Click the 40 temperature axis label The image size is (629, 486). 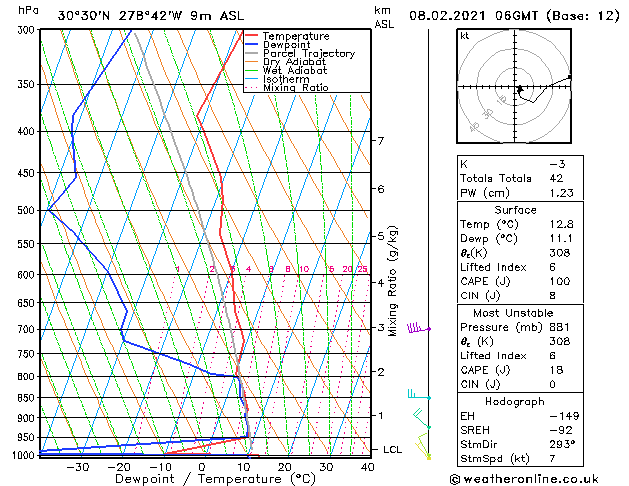(x=367, y=467)
